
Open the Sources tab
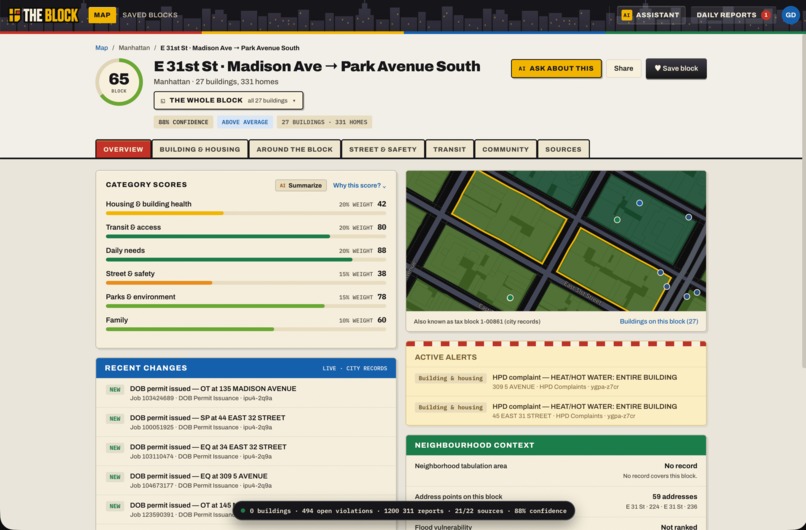coord(563,149)
